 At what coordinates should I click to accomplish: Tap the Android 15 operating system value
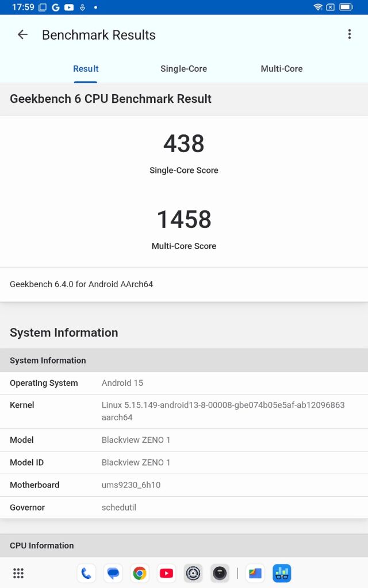coord(122,383)
